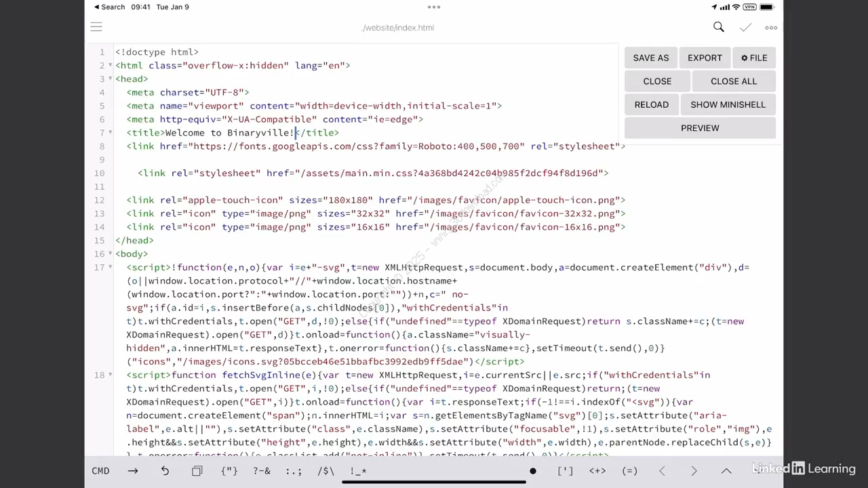Image resolution: width=868 pixels, height=488 pixels.
Task: Collapse the fold arrow at line 7
Action: (111, 133)
